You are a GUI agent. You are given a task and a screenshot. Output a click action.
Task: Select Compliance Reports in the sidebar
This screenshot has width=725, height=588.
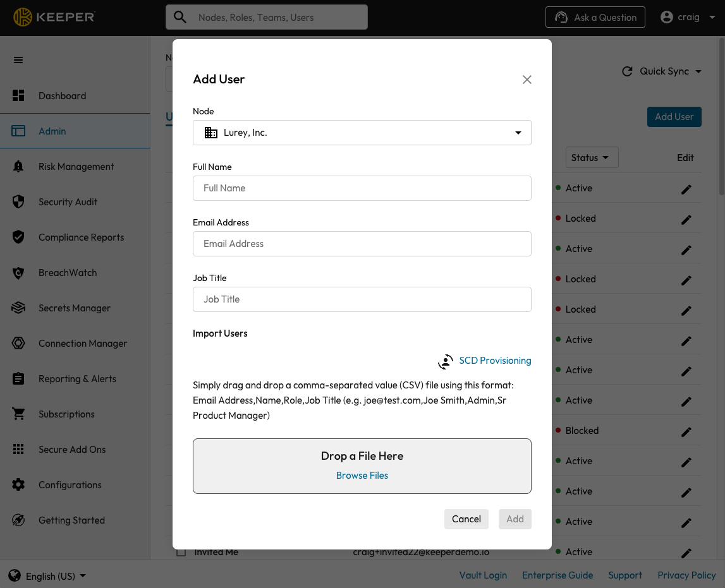coord(81,237)
